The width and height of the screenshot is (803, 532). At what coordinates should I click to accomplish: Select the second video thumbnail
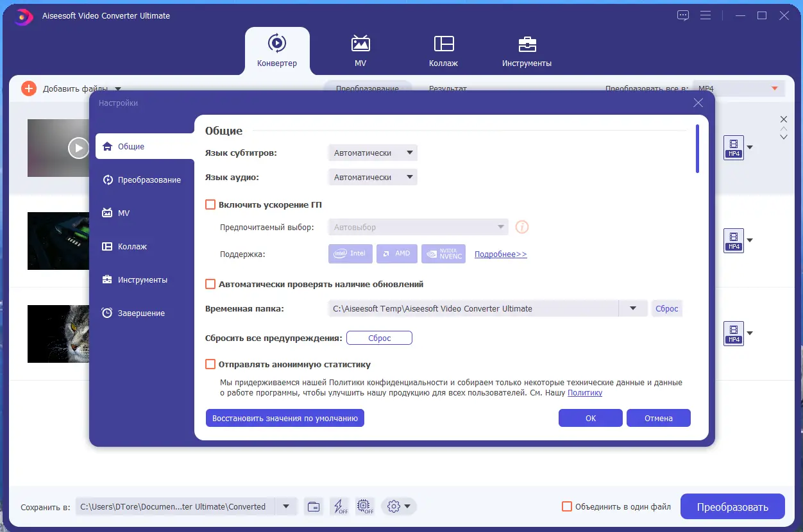[x=58, y=241]
